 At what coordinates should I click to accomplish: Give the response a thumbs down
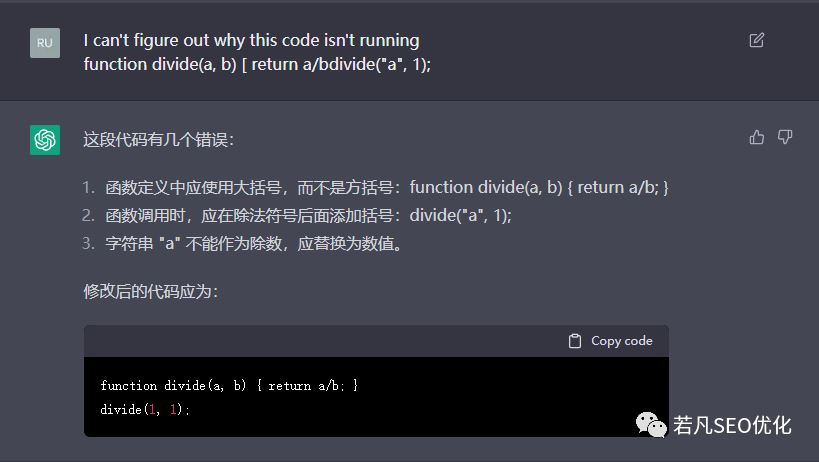point(785,137)
